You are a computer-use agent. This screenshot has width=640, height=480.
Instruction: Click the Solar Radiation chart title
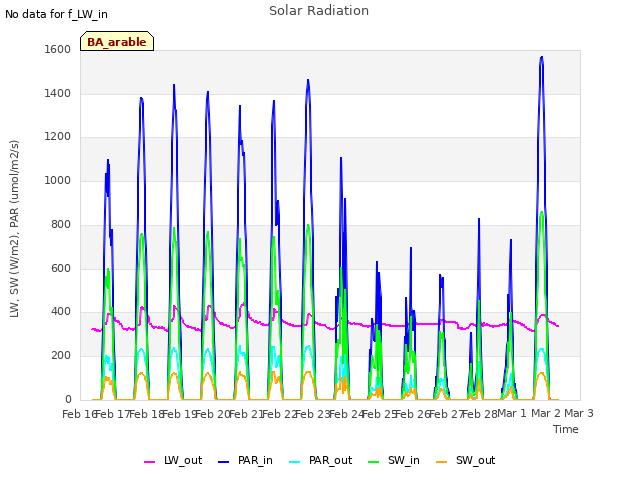point(319,11)
